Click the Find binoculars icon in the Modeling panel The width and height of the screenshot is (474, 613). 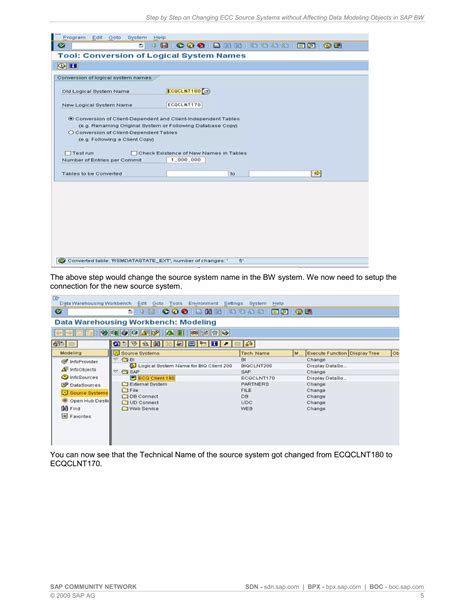point(65,409)
